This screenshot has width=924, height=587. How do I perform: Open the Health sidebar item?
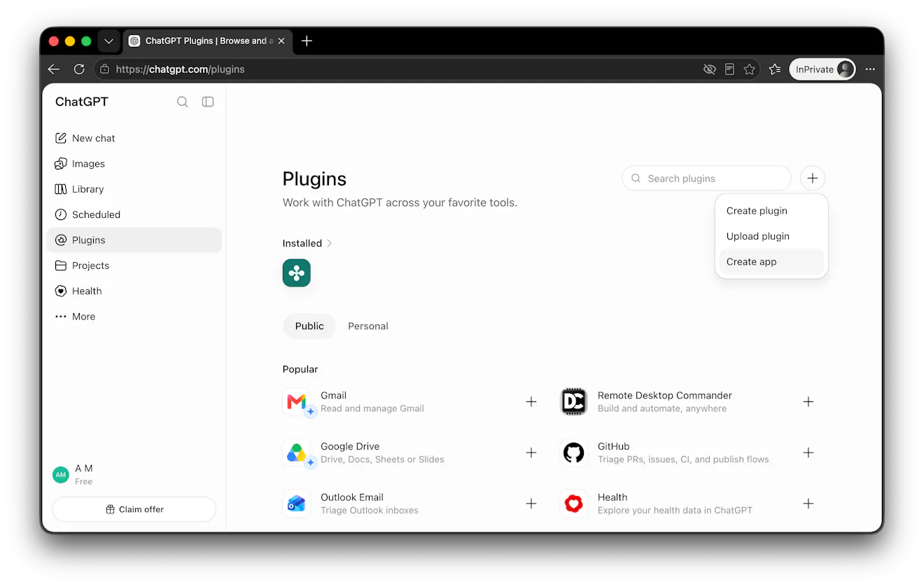point(134,291)
